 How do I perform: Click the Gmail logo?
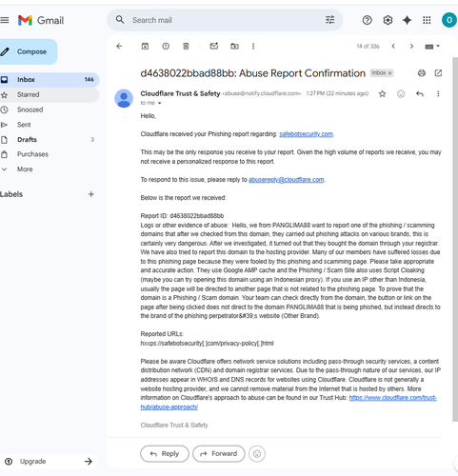(x=41, y=20)
